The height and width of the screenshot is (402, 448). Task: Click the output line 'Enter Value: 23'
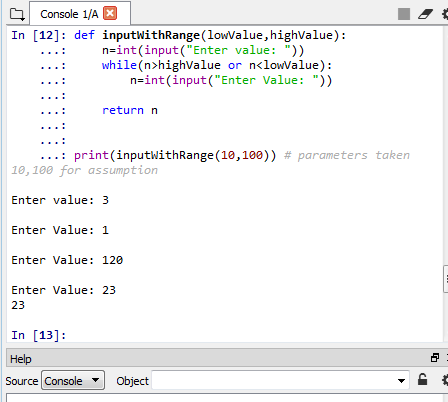click(63, 290)
